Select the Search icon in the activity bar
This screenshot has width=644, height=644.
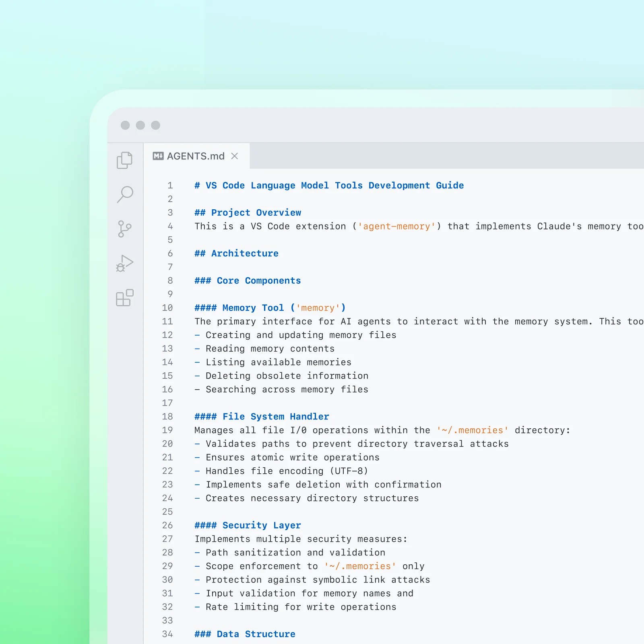tap(125, 194)
